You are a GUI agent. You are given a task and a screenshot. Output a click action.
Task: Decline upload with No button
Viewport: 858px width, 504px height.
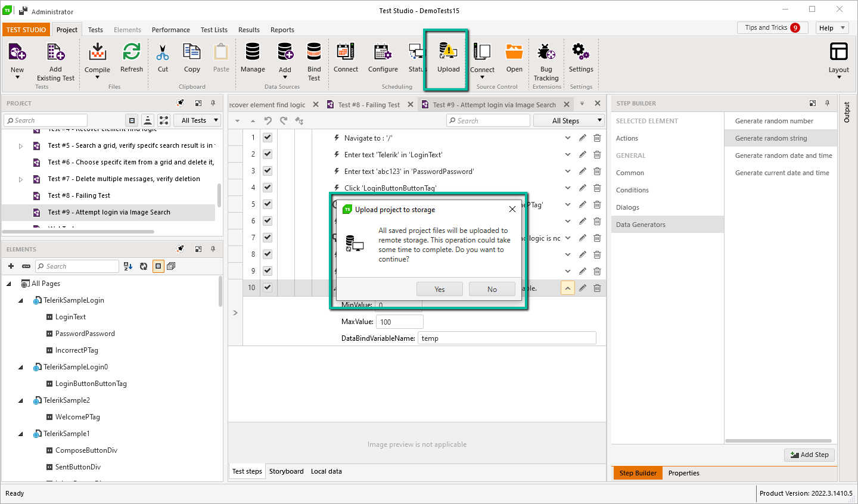[492, 289]
